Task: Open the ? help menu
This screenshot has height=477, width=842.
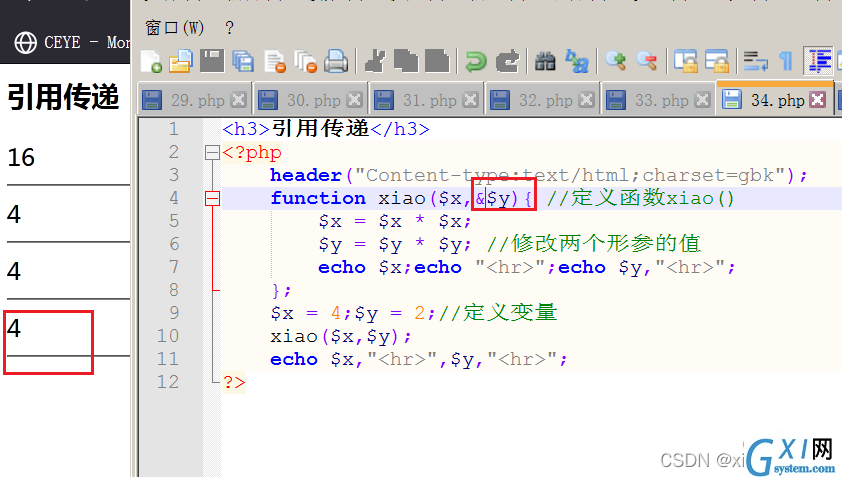Action: pyautogui.click(x=229, y=27)
